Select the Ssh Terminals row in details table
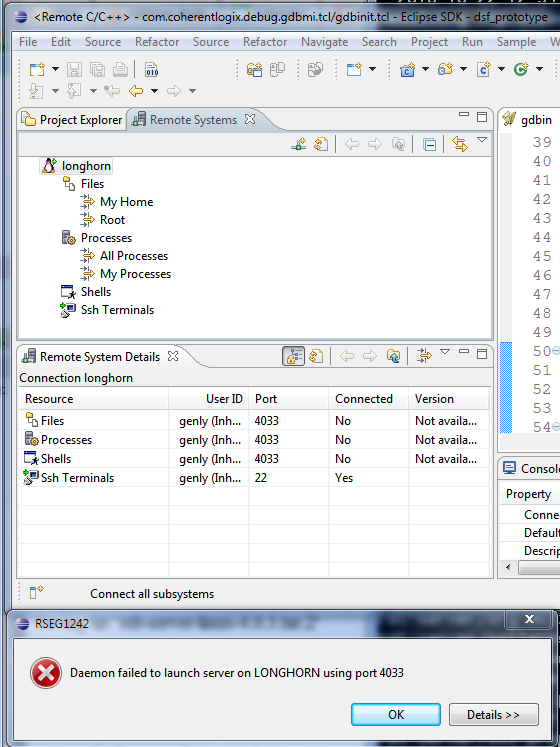Image resolution: width=560 pixels, height=747 pixels. (255, 478)
